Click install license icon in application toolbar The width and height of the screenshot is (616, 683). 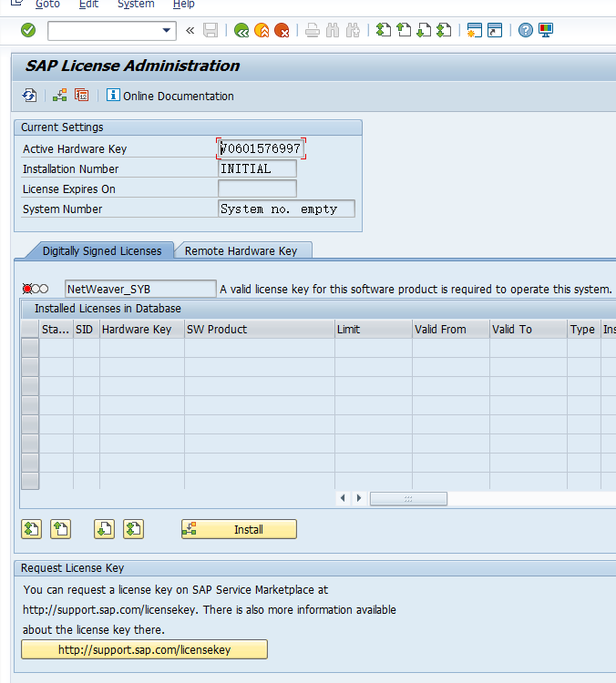60,96
